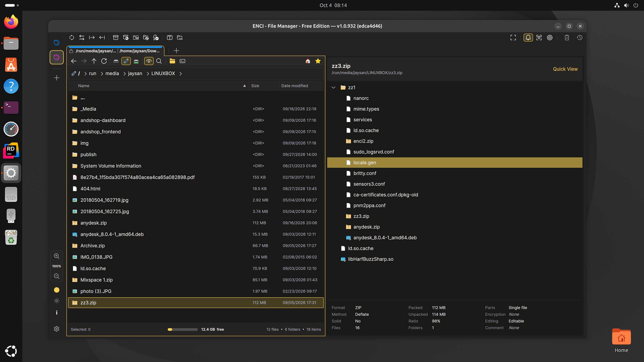Click the zoom in magnifier in sidebar
This screenshot has height=362, width=644.
pos(57,256)
